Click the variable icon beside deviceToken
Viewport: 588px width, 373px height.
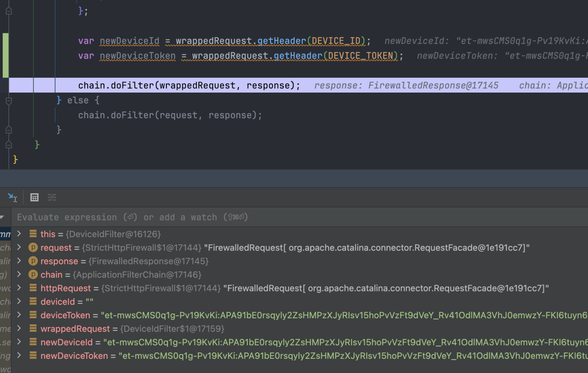pyautogui.click(x=33, y=315)
